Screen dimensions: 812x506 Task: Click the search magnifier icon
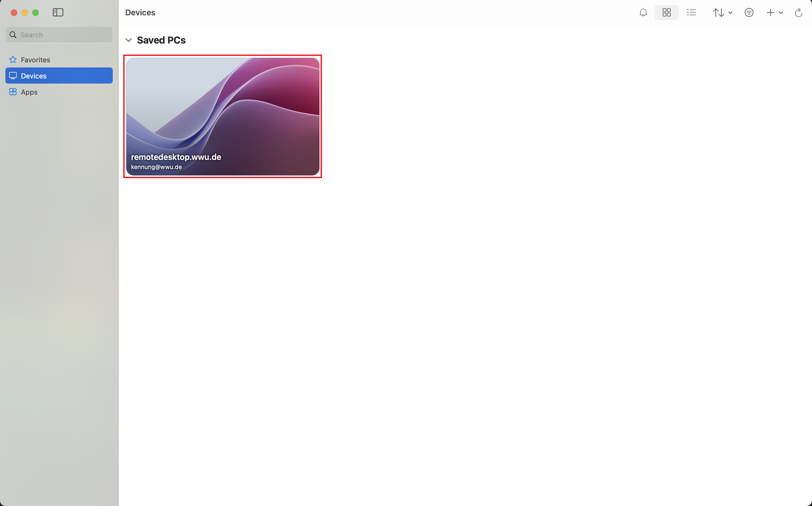click(13, 35)
